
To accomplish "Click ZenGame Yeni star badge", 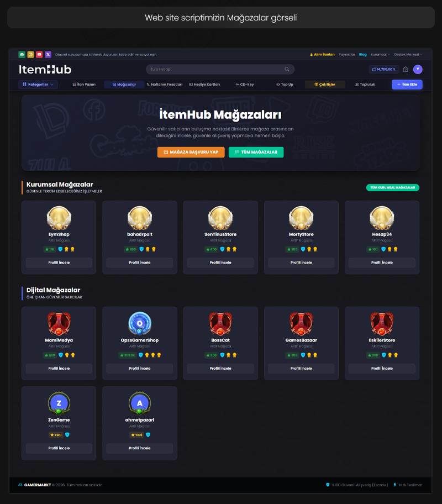I will point(56,435).
